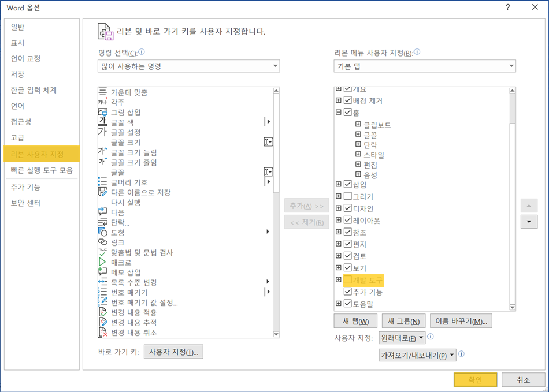The height and width of the screenshot is (392, 549).
Task: Click info icon next to 가져오기/내보내기
Action: (x=462, y=353)
